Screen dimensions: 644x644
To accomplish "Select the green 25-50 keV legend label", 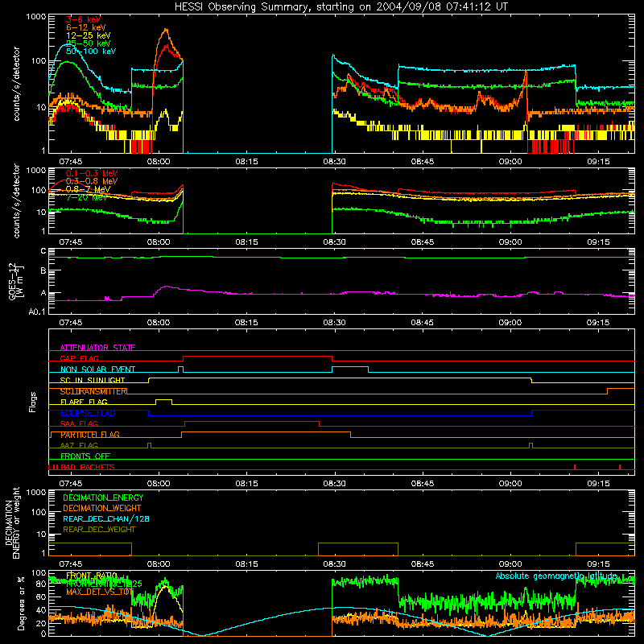I will click(x=89, y=43).
